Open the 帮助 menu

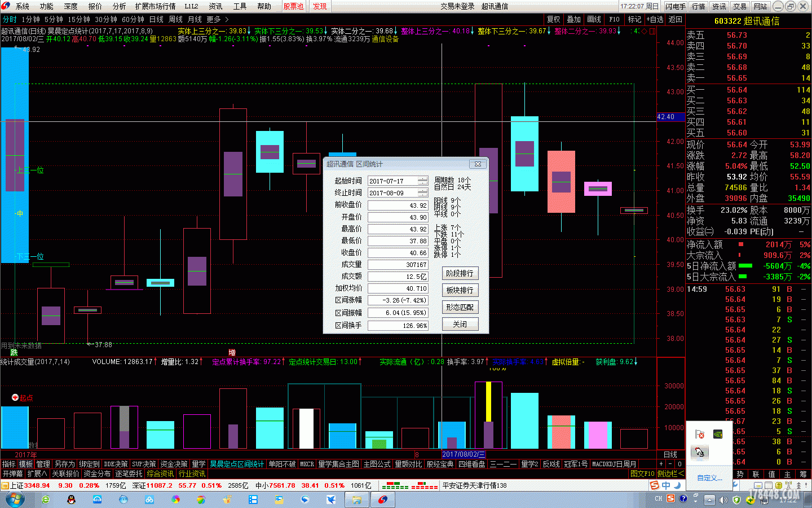(x=264, y=6)
